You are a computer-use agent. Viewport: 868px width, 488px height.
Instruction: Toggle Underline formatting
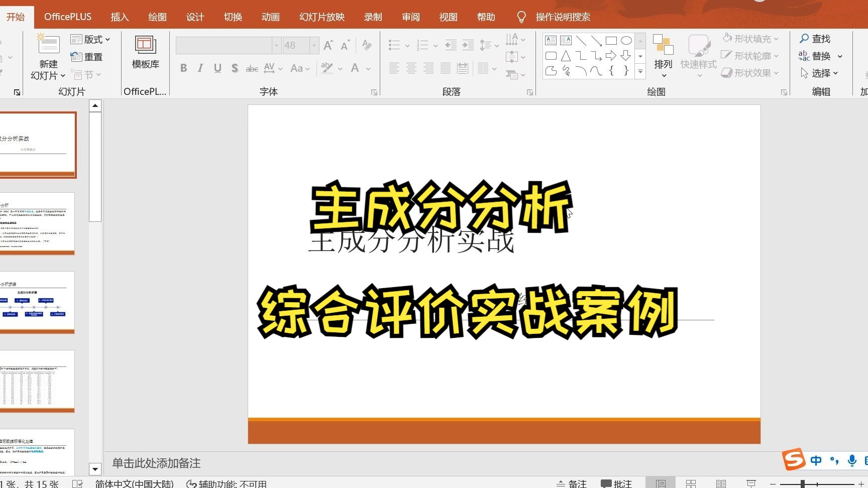218,68
